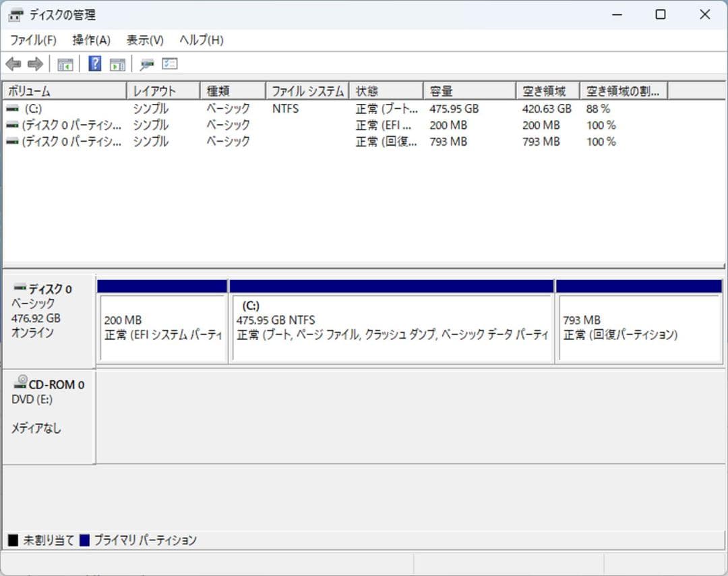Click the Back navigation arrow

pos(14,63)
